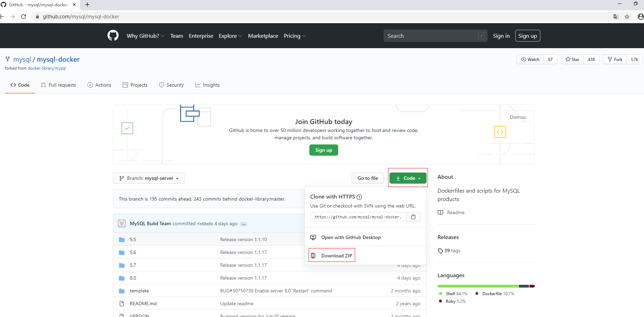The width and height of the screenshot is (644, 317).
Task: Click the 5.7 folder icon
Action: tap(122, 265)
